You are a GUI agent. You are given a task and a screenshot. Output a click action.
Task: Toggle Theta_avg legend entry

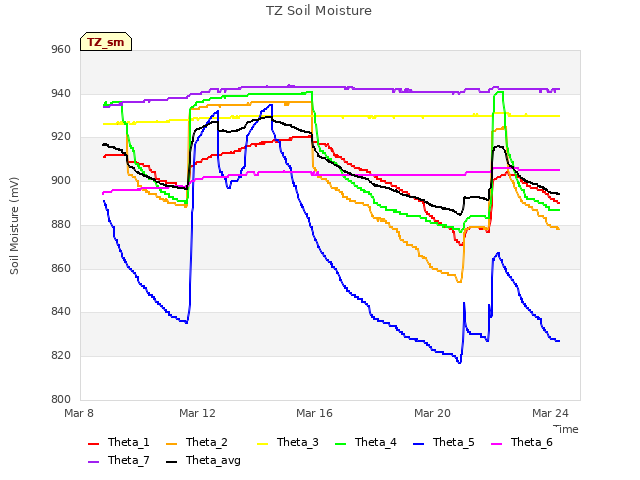pyautogui.click(x=203, y=460)
